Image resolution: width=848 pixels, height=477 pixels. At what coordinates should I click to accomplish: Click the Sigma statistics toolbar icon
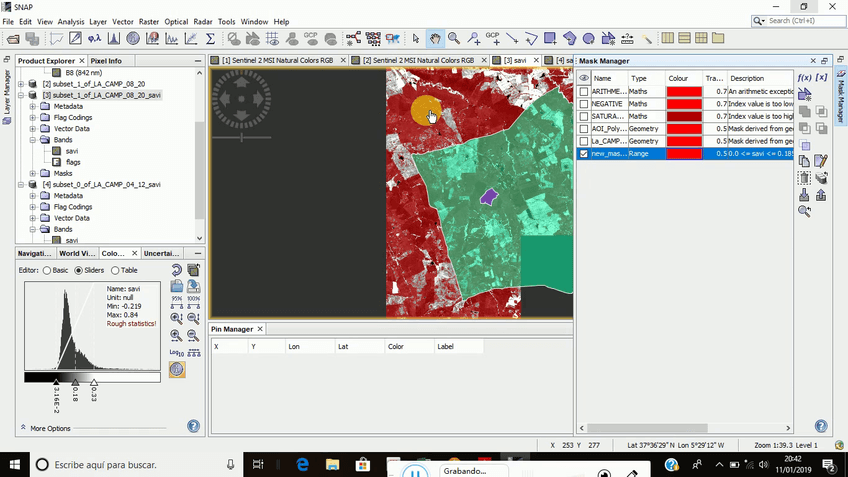tap(210, 39)
